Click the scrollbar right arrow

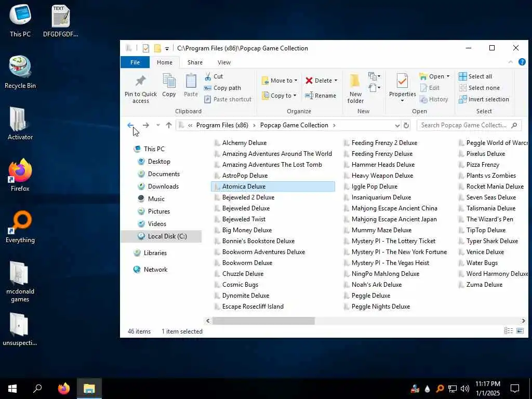tap(523, 321)
